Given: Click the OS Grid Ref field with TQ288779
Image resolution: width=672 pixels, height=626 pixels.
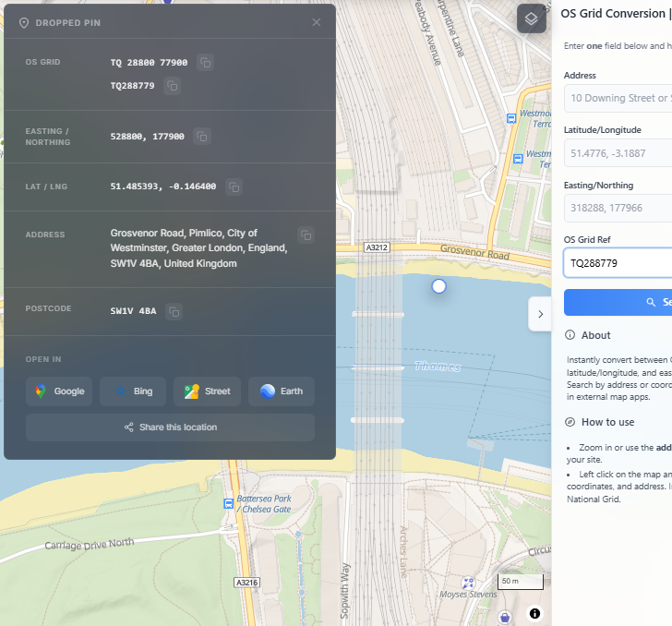Looking at the screenshot, I should (618, 263).
